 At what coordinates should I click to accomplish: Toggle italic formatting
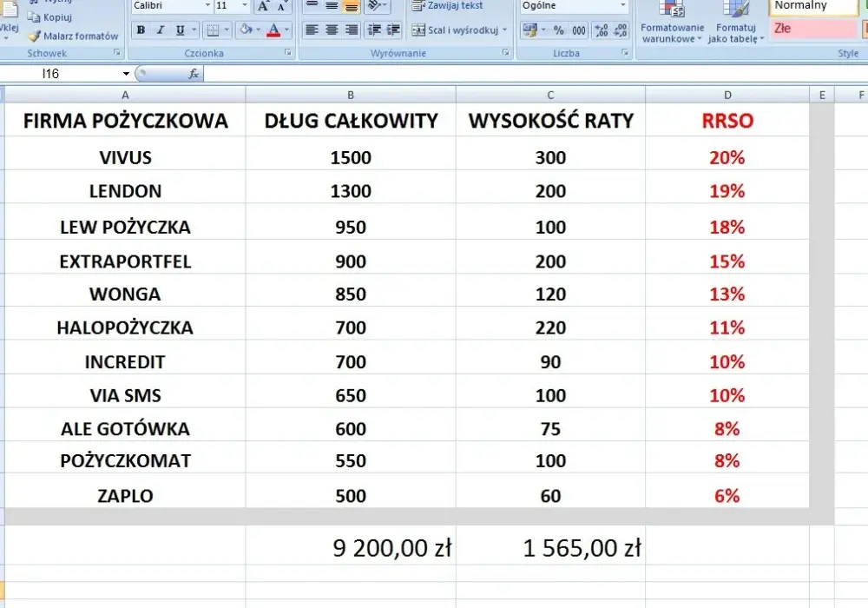pos(161,30)
